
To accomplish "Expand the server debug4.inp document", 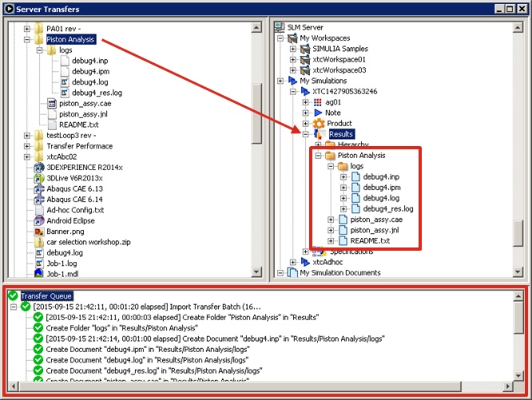I will [343, 176].
